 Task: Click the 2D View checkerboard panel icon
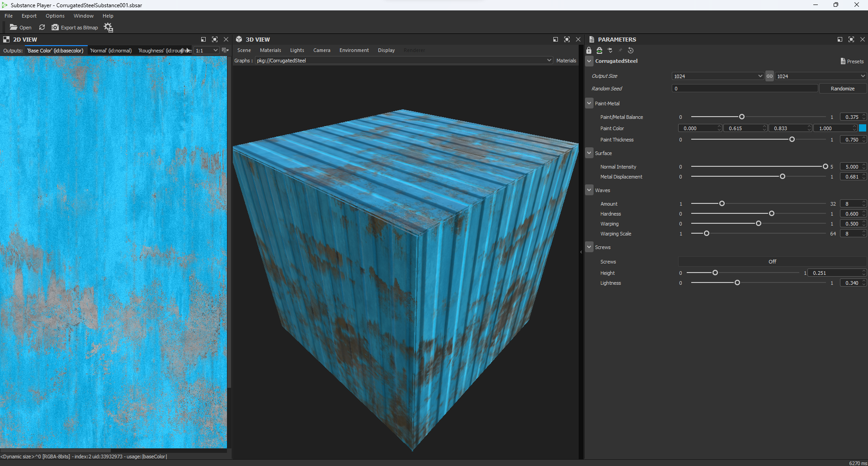coord(6,39)
